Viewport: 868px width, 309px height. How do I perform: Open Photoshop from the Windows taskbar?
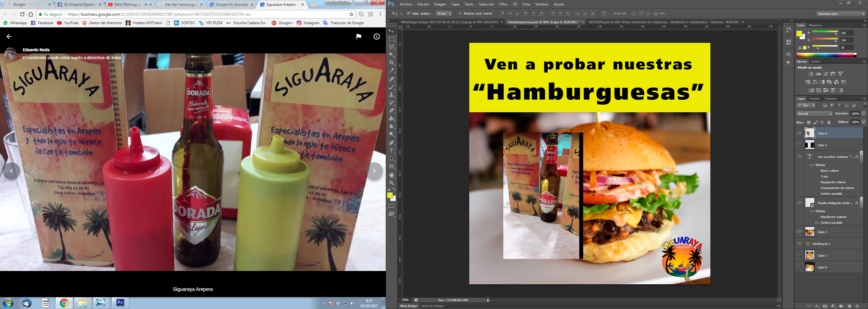click(120, 303)
